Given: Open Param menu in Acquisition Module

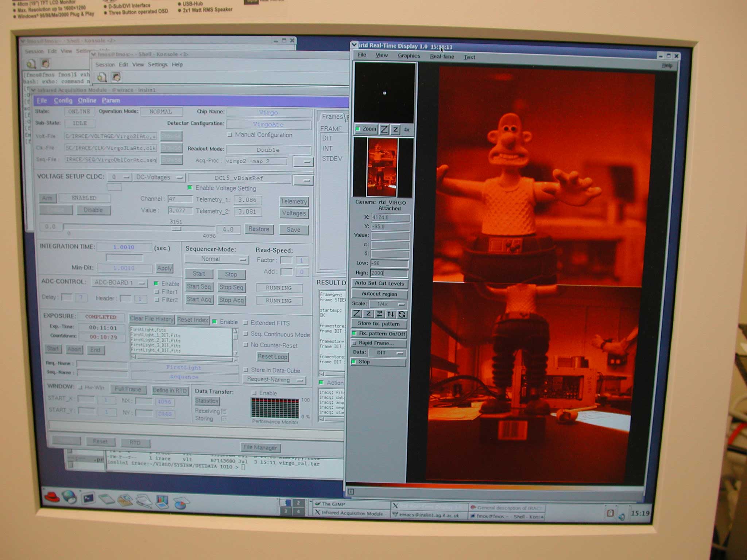Looking at the screenshot, I should [x=111, y=100].
